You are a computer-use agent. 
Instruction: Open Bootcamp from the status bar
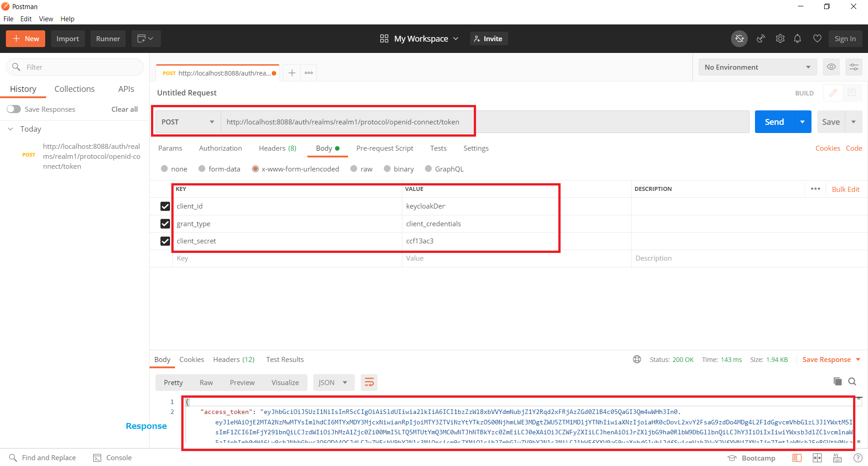pos(751,458)
